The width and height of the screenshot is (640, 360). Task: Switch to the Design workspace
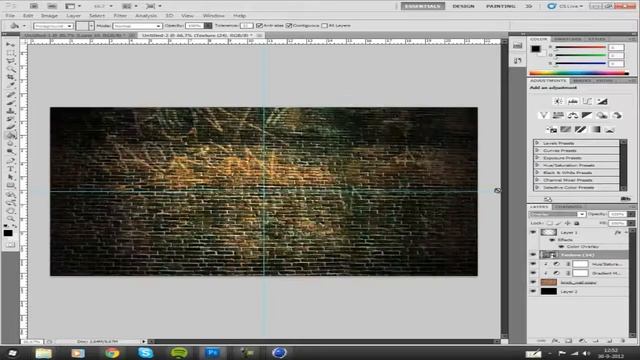[463, 6]
